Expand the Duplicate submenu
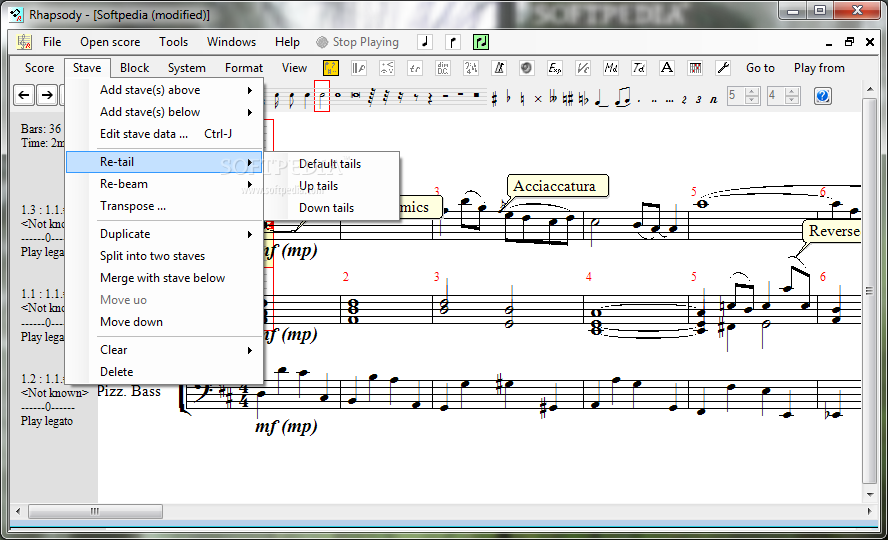This screenshot has width=888, height=540. (x=164, y=234)
